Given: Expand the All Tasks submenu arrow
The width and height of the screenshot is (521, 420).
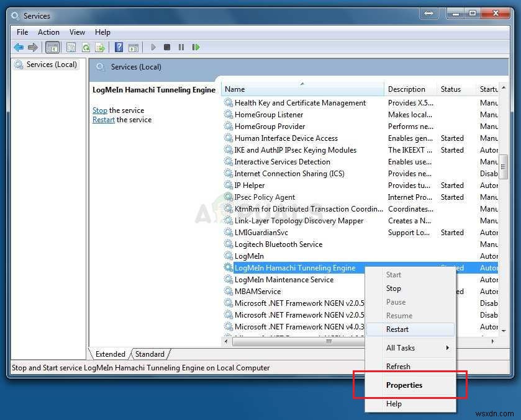Looking at the screenshot, I should point(447,347).
